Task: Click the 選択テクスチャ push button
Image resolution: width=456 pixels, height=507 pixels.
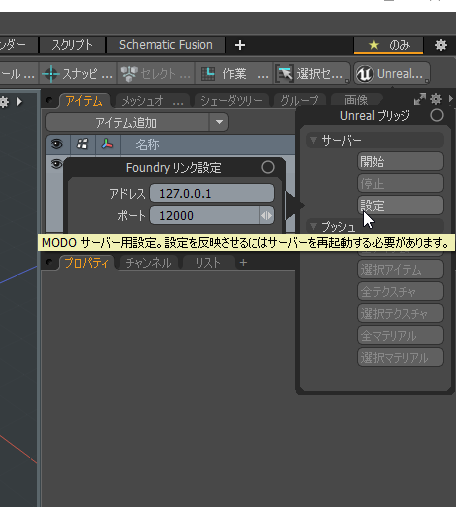Action: [x=400, y=313]
